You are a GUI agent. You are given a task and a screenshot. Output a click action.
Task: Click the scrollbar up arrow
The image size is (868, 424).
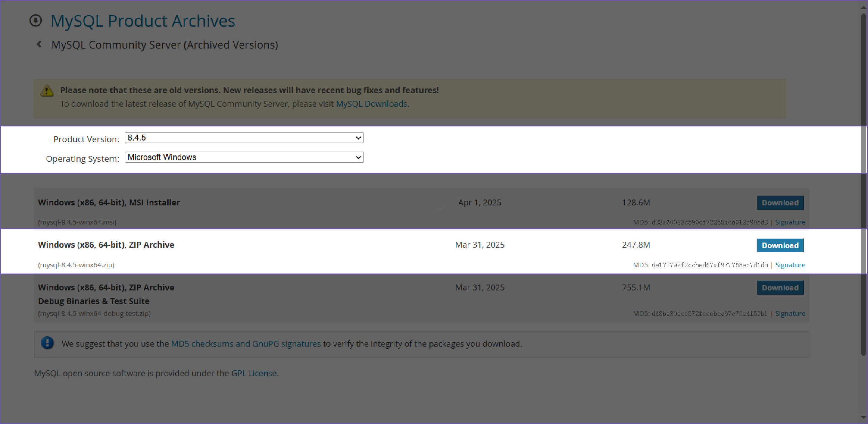coord(863,7)
